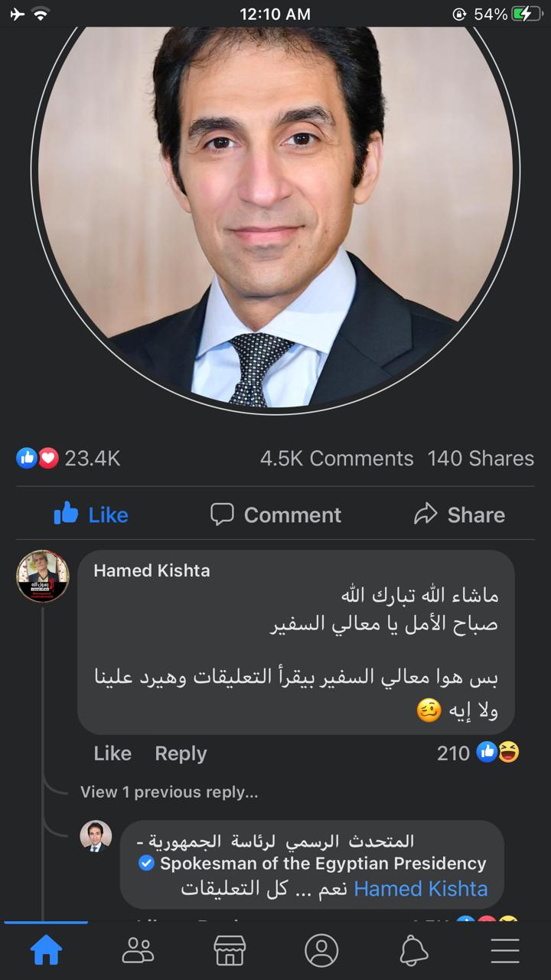
Task: Like the post with thumbs-up button
Action: 91,514
